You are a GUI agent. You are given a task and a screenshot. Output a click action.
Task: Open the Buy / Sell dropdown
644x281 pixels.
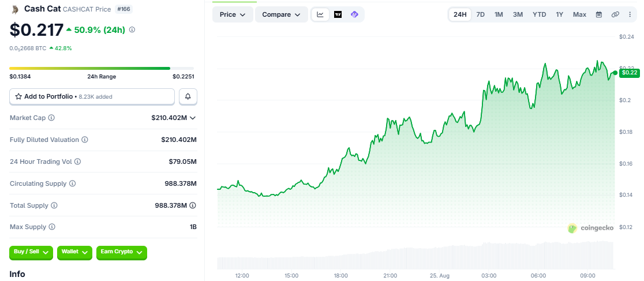pos(31,252)
